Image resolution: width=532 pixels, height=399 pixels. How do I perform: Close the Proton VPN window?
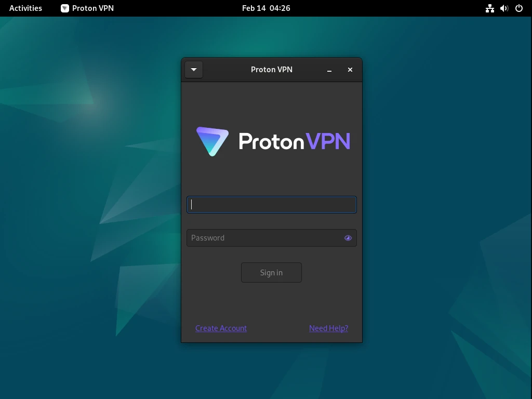click(350, 70)
